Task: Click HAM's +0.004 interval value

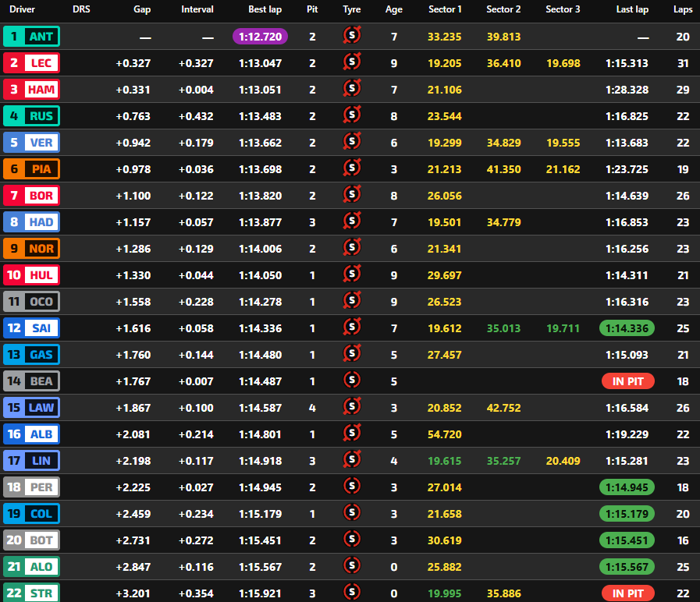Action: coord(196,90)
